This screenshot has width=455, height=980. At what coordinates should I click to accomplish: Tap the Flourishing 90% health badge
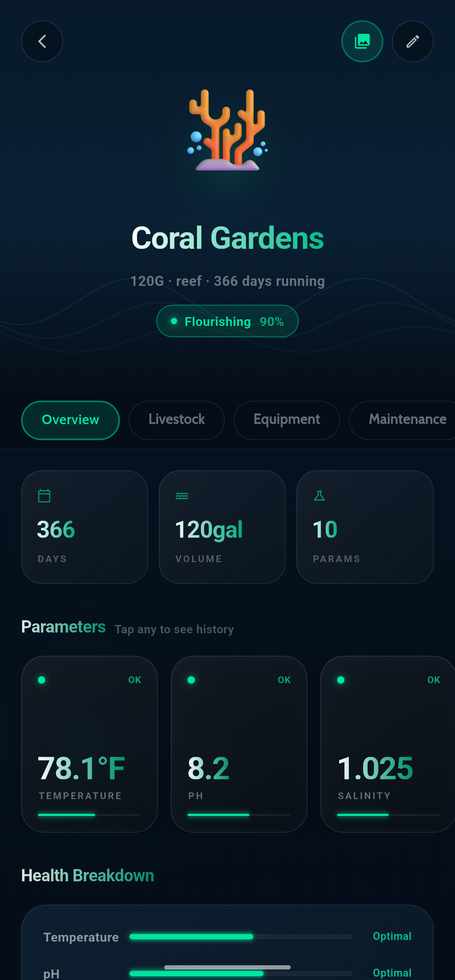coord(227,321)
